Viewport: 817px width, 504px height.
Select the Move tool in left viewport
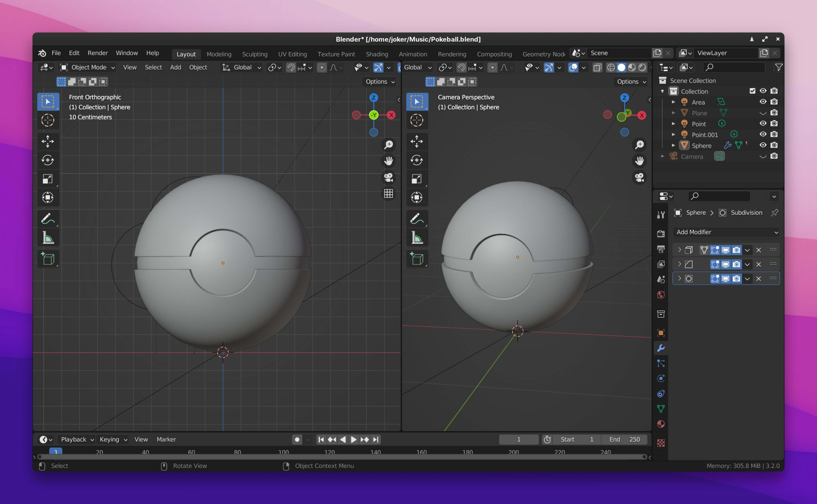48,141
